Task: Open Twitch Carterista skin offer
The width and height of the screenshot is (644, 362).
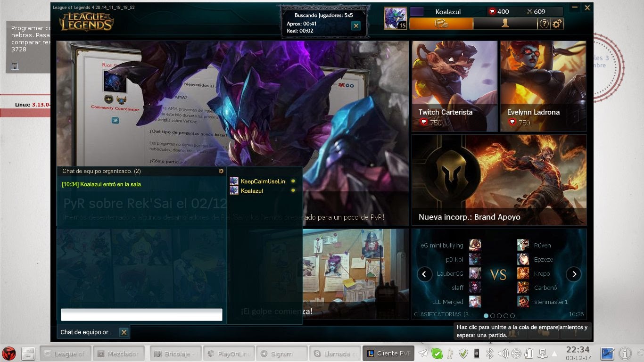Action: coord(454,86)
